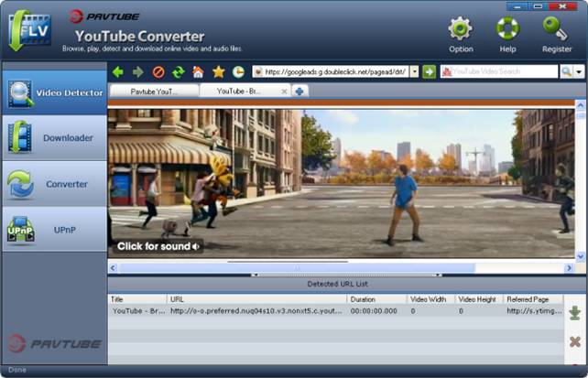
Task: Click the YouTube search magnifier button
Action: coord(567,71)
